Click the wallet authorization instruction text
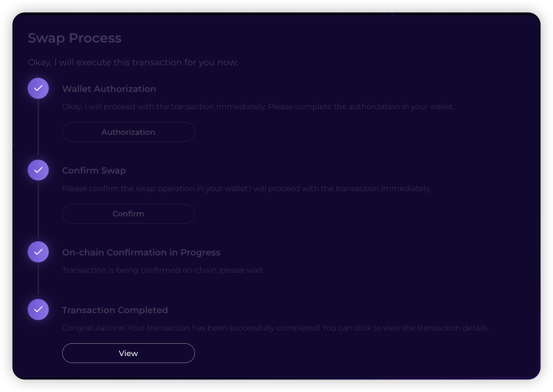Viewport: 553px width, 392px height. pyautogui.click(x=258, y=107)
